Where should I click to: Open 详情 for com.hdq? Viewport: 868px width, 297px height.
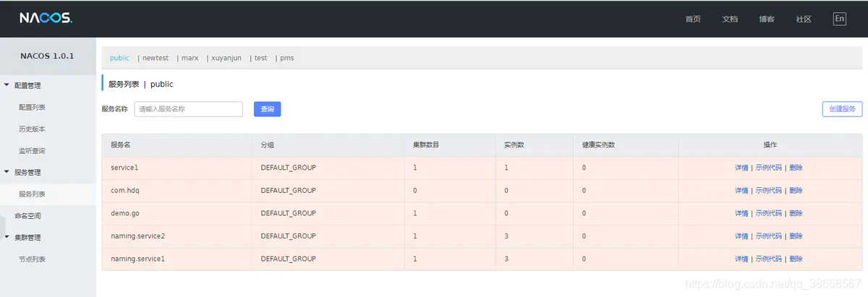tap(741, 191)
